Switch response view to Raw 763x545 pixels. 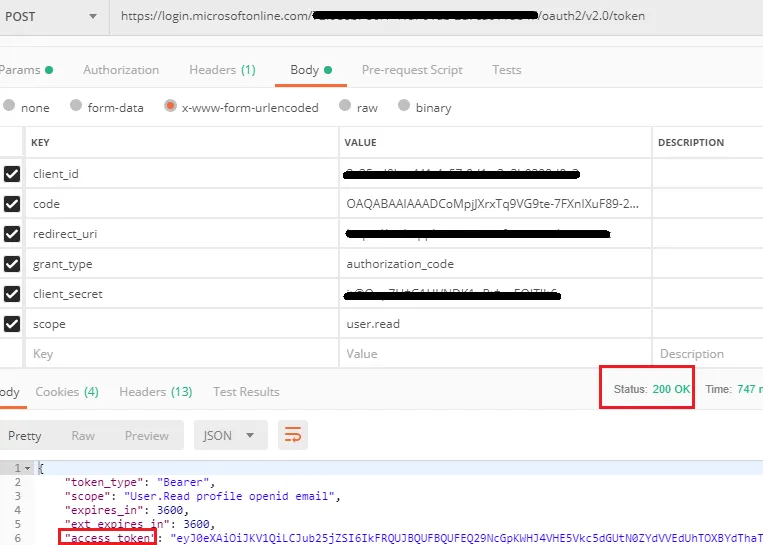[83, 436]
